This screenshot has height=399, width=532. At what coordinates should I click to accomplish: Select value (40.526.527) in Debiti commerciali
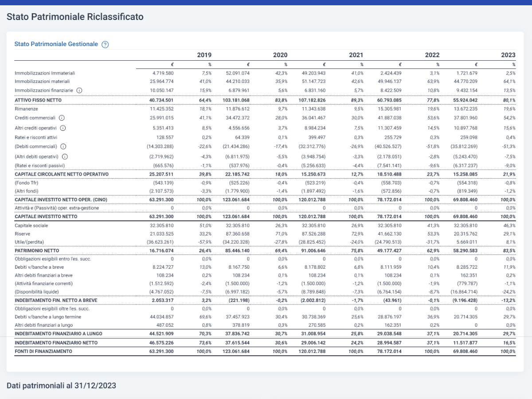[x=387, y=146]
